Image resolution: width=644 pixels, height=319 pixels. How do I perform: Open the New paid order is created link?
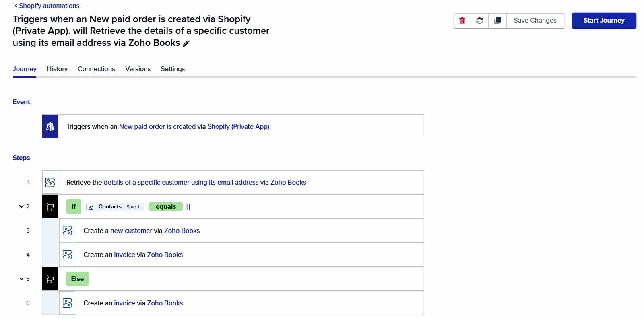(x=157, y=126)
